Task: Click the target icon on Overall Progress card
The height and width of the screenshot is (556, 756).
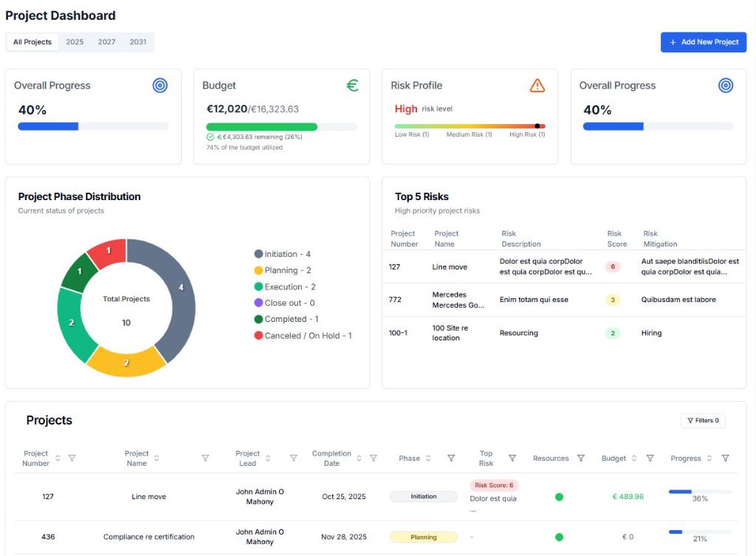Action: coord(160,85)
